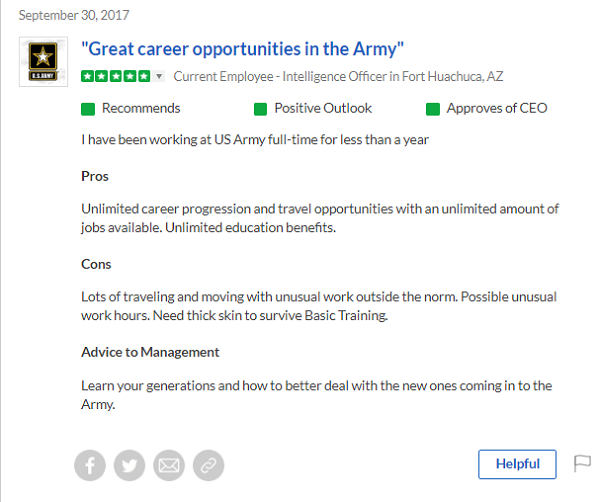Open the US Army logo thumbnail
Image resolution: width=600 pixels, height=502 pixels.
tap(43, 61)
